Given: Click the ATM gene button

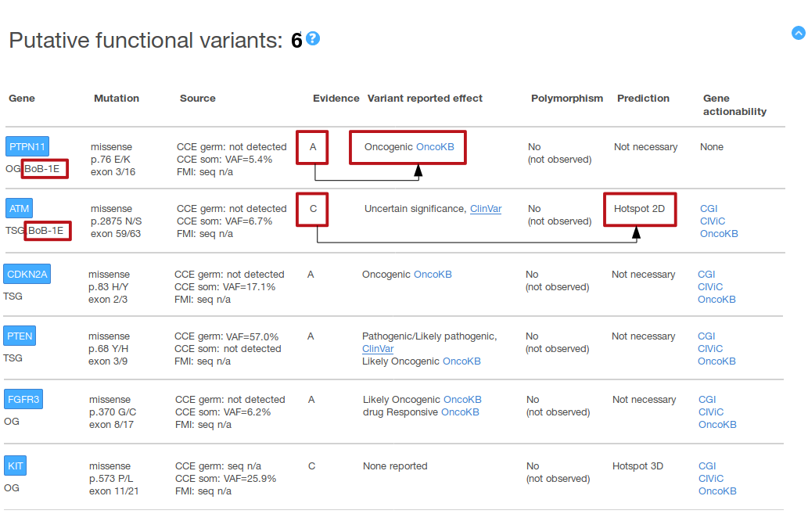Looking at the screenshot, I should pos(19,208).
